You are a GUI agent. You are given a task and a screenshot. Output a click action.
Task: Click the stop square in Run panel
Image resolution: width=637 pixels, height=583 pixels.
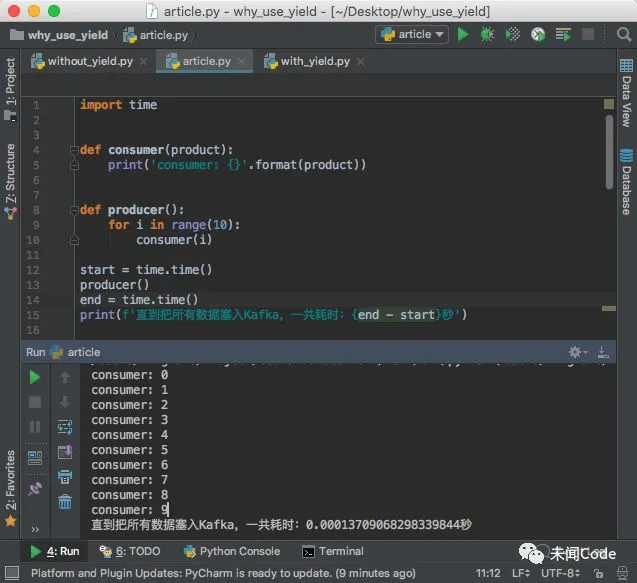tap(35, 402)
